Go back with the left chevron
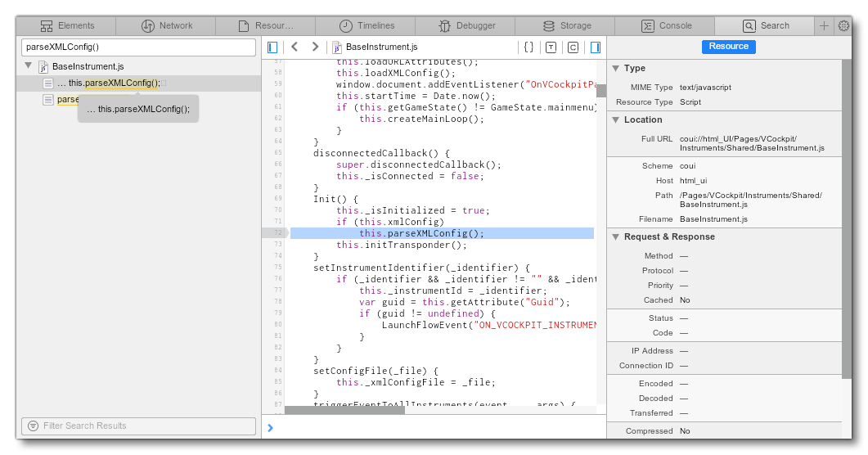 point(295,47)
